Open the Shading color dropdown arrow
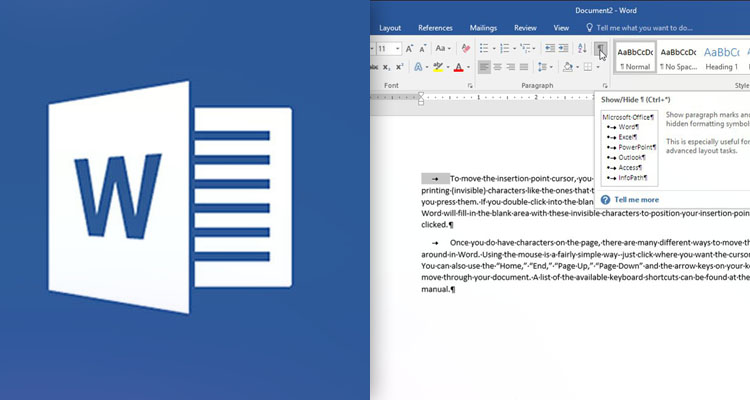750x400 pixels. point(577,67)
